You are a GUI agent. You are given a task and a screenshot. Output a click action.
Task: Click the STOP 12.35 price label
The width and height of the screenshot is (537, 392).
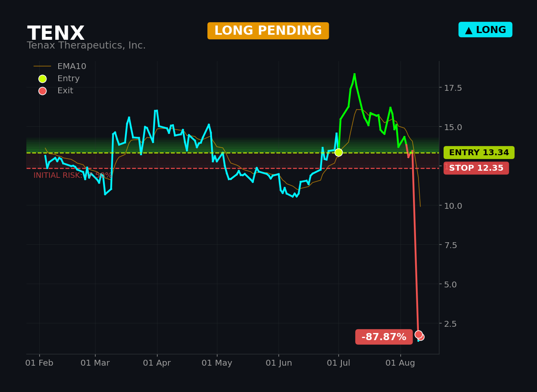pyautogui.click(x=476, y=168)
